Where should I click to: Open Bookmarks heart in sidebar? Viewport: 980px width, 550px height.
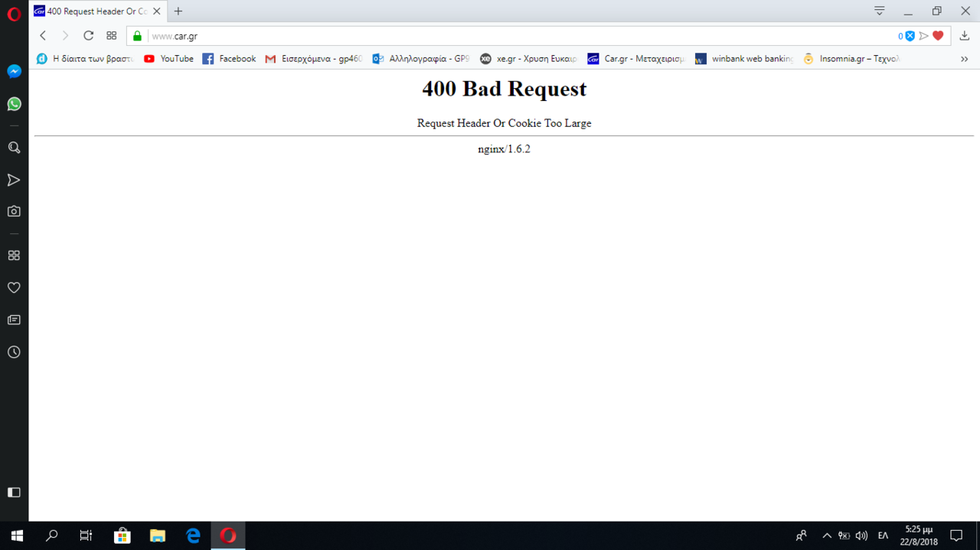click(14, 288)
